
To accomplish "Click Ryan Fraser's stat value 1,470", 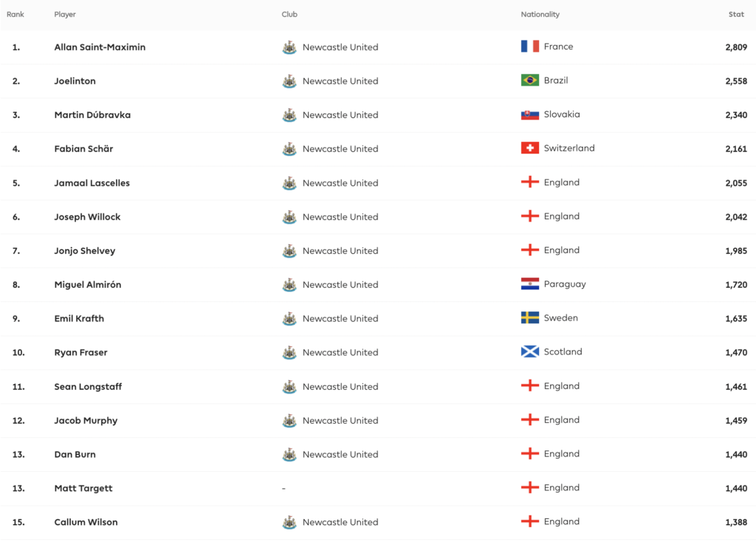I will click(x=736, y=353).
